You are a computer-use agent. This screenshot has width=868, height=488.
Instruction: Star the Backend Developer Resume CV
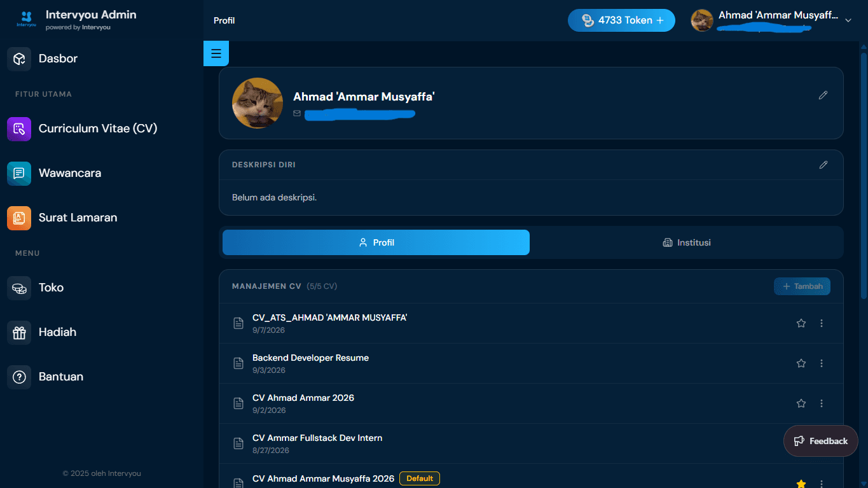801,363
